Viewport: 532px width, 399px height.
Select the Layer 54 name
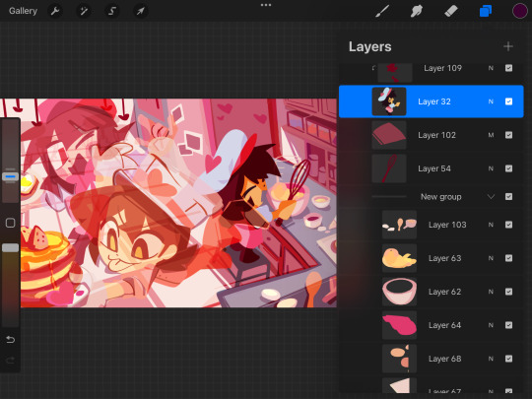[x=434, y=168]
